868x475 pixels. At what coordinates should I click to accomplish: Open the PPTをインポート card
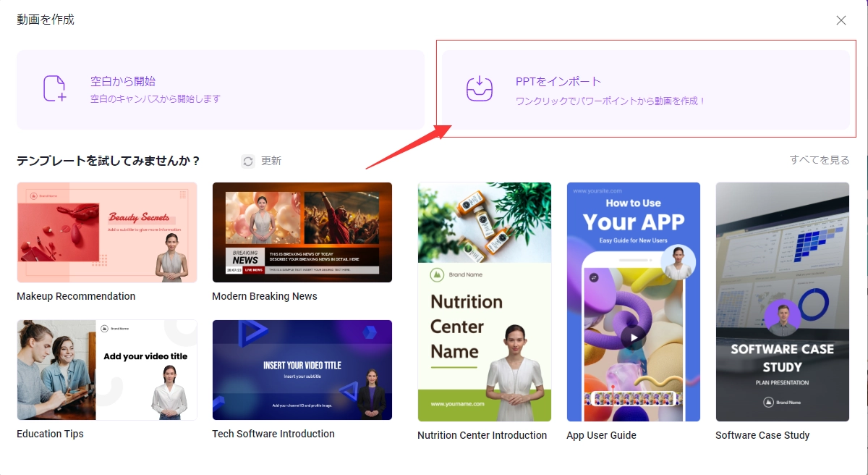coord(646,90)
